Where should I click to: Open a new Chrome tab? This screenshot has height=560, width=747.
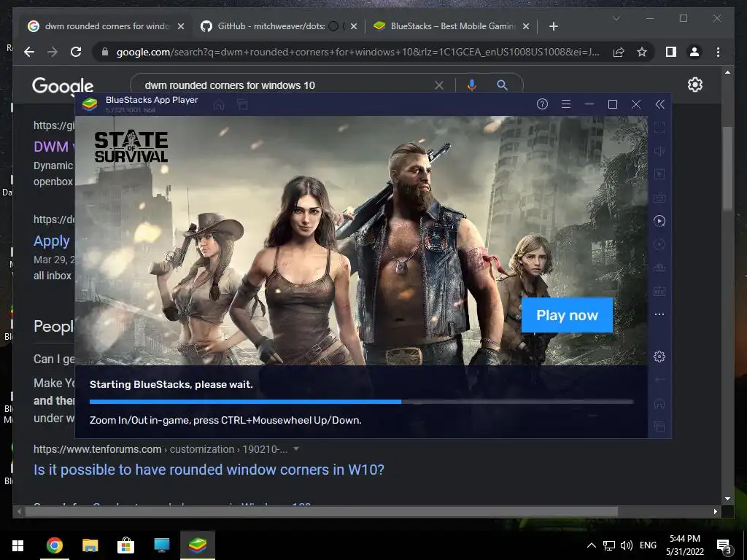click(553, 27)
